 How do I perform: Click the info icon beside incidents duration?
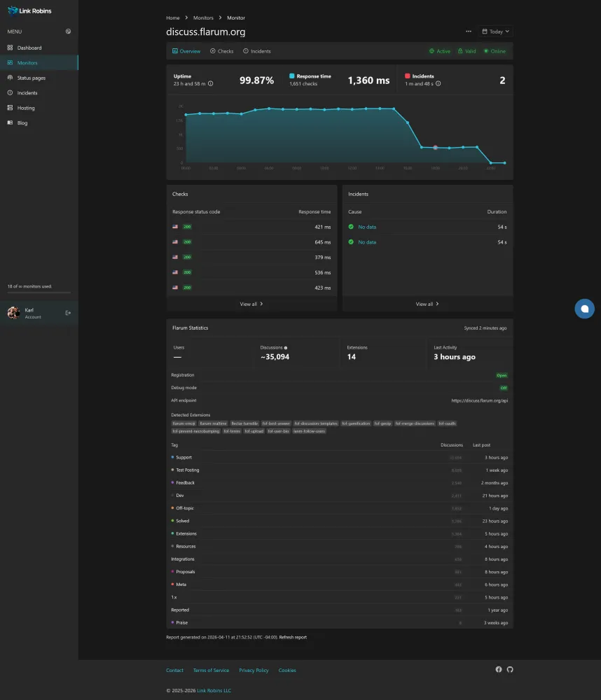(x=438, y=83)
